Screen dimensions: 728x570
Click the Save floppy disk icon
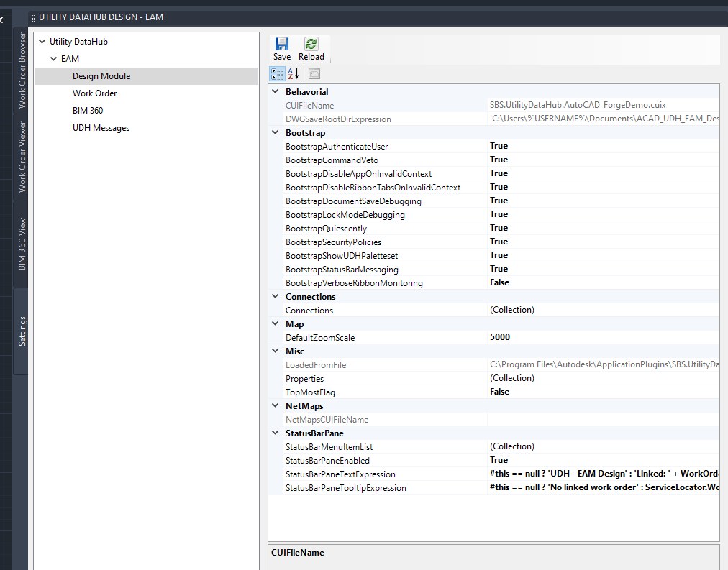tap(282, 45)
